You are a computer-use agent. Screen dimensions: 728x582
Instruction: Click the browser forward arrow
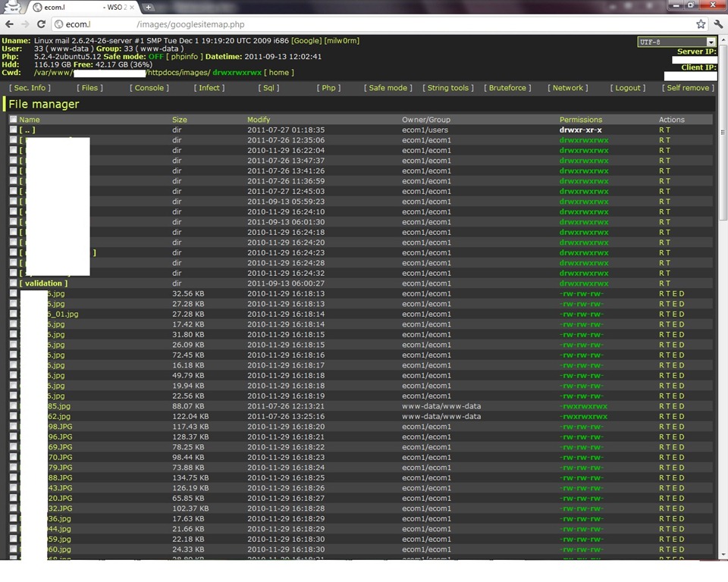click(x=25, y=24)
